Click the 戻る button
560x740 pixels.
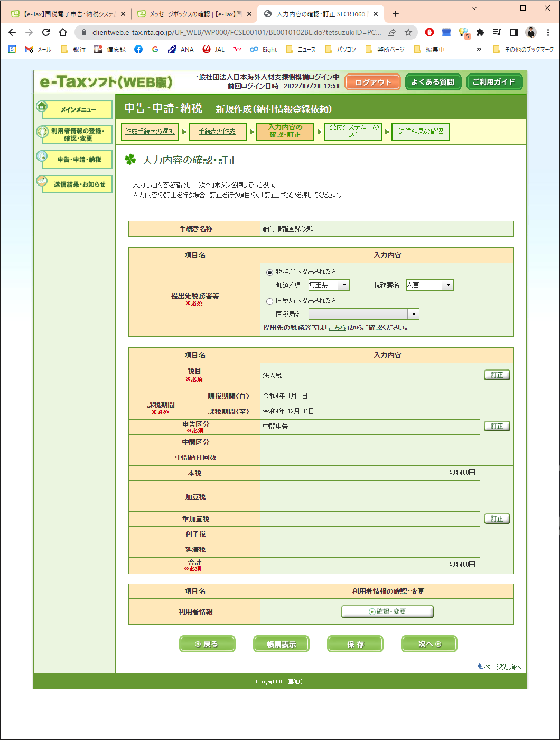pos(207,644)
